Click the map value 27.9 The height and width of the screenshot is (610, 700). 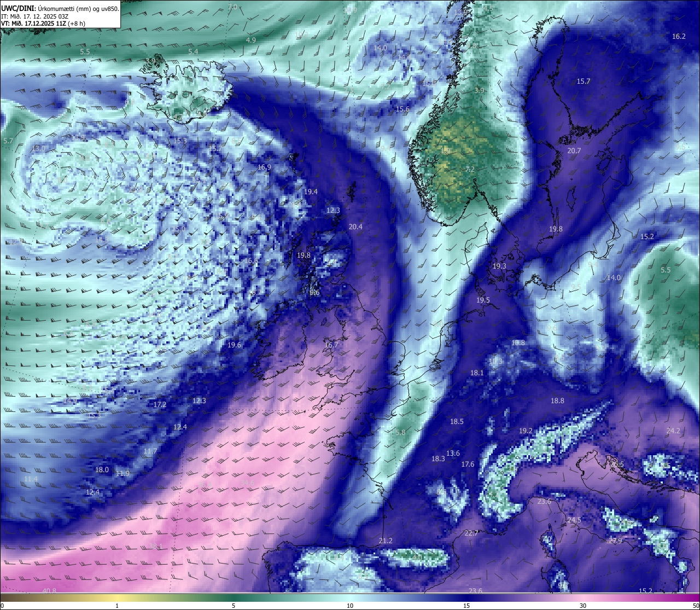[615, 541]
